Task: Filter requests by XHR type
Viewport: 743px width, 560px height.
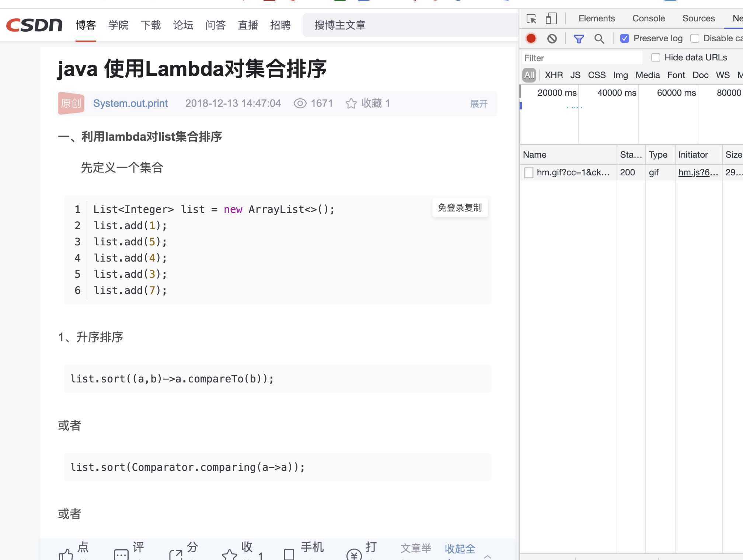Action: (x=554, y=75)
